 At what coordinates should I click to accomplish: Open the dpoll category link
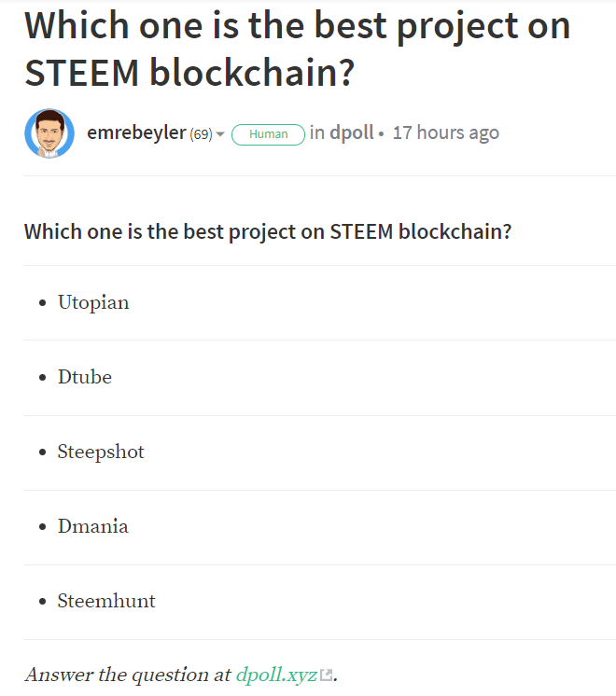(351, 132)
